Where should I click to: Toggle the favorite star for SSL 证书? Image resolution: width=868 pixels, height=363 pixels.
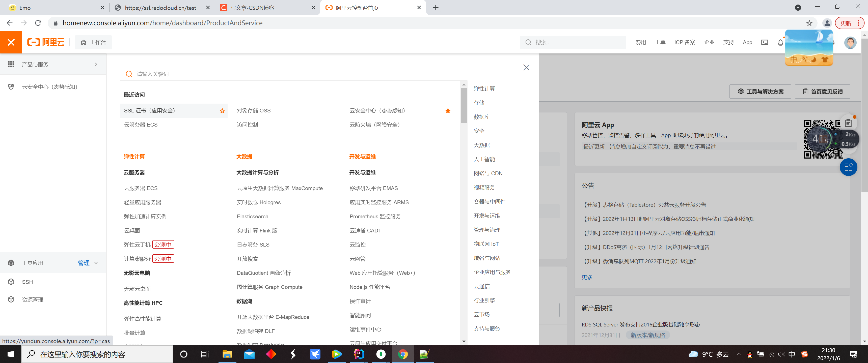(x=222, y=110)
